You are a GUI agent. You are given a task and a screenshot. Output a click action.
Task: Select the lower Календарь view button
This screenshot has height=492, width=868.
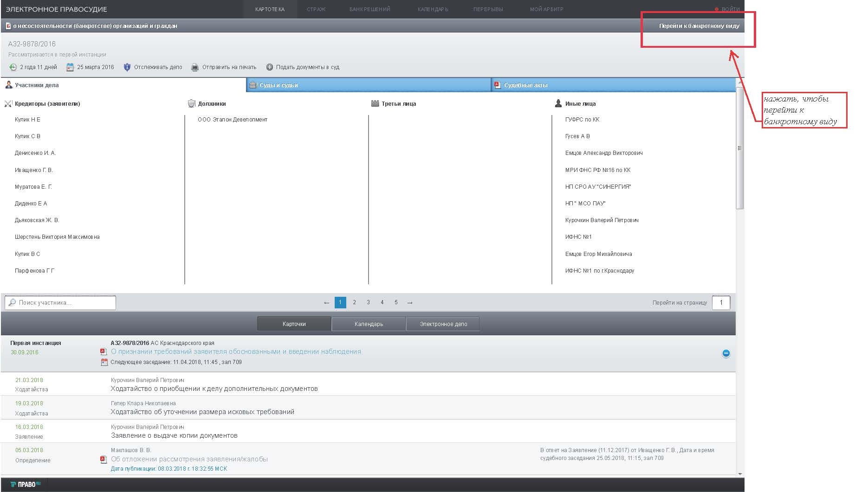369,324
